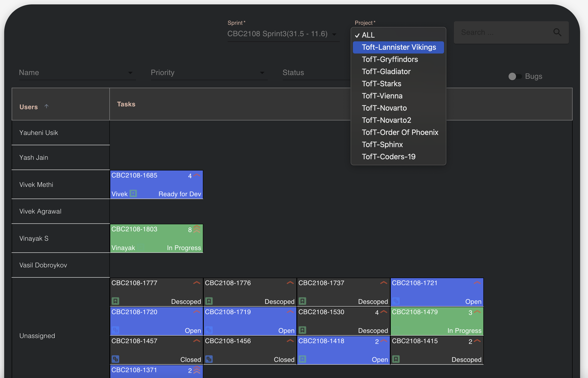The width and height of the screenshot is (588, 378).
Task: Toggle the Users column sort order
Action: point(47,106)
